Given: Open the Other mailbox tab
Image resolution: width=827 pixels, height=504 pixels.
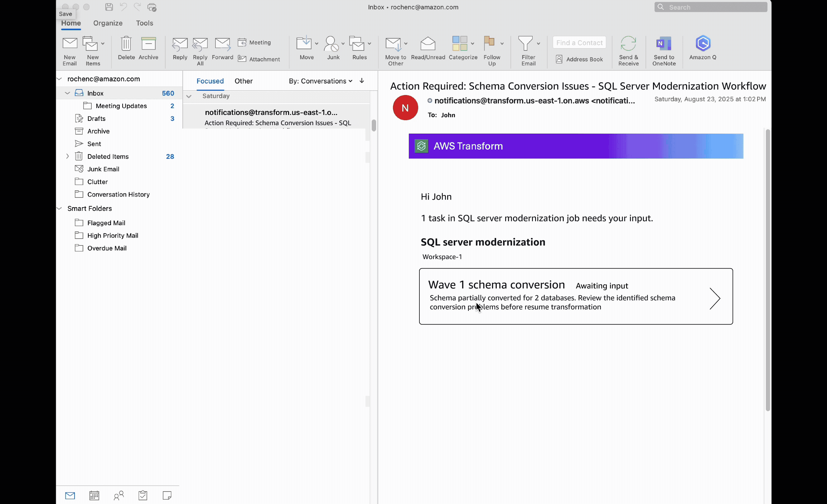Looking at the screenshot, I should [244, 81].
